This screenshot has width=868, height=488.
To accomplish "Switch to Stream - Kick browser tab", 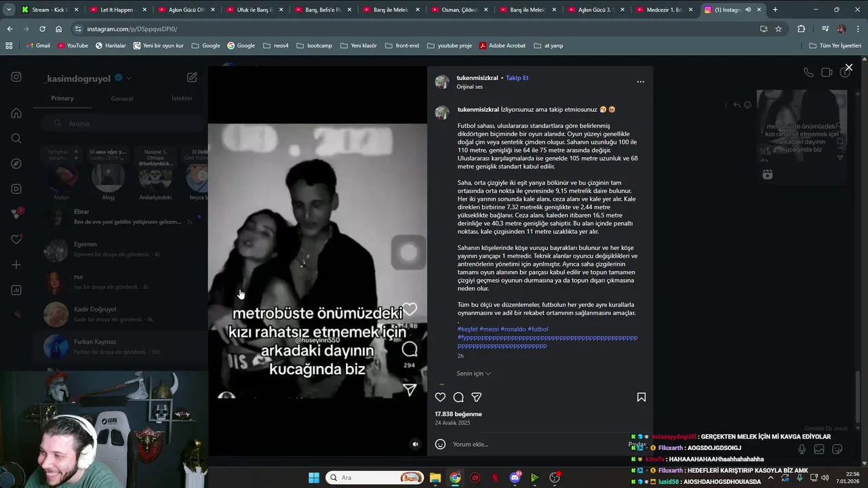I will 50,9.
